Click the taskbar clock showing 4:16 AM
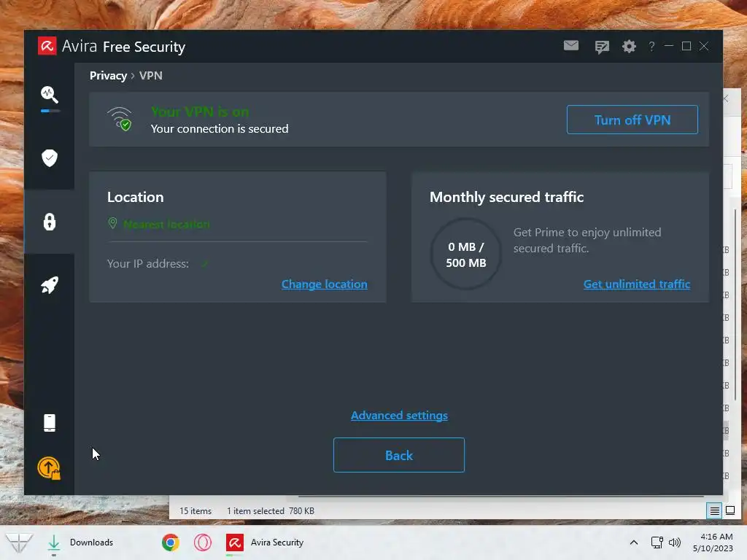747x560 pixels. click(713, 542)
